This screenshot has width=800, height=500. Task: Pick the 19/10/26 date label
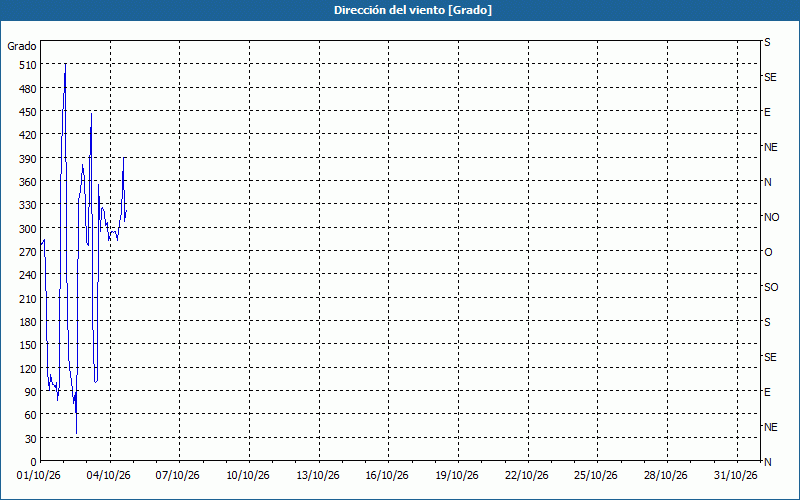[457, 476]
